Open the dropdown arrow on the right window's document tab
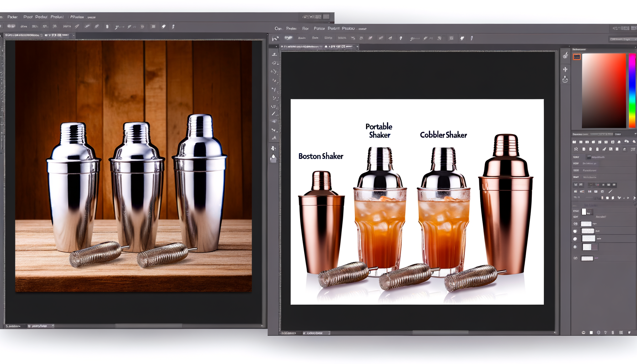Image resolution: width=637 pixels, height=364 pixels. pyautogui.click(x=357, y=47)
